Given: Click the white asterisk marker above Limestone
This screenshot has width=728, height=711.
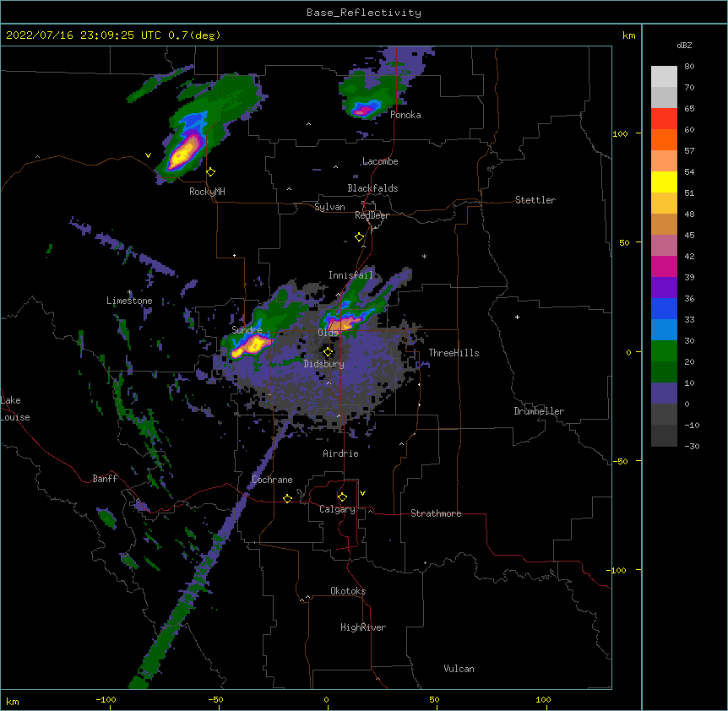Looking at the screenshot, I should [130, 292].
